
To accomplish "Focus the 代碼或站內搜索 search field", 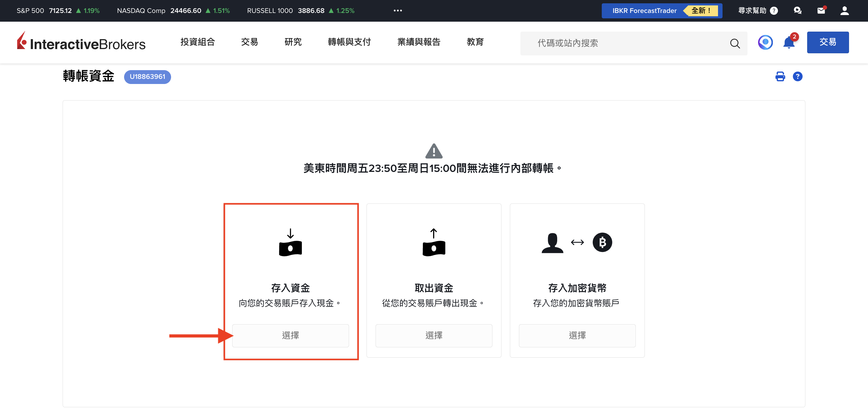I will coord(623,43).
